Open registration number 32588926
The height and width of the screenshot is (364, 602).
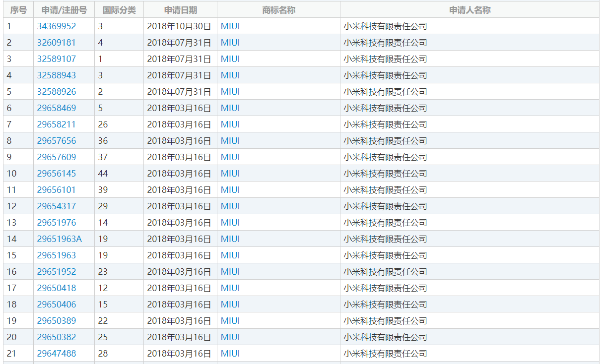click(x=57, y=92)
